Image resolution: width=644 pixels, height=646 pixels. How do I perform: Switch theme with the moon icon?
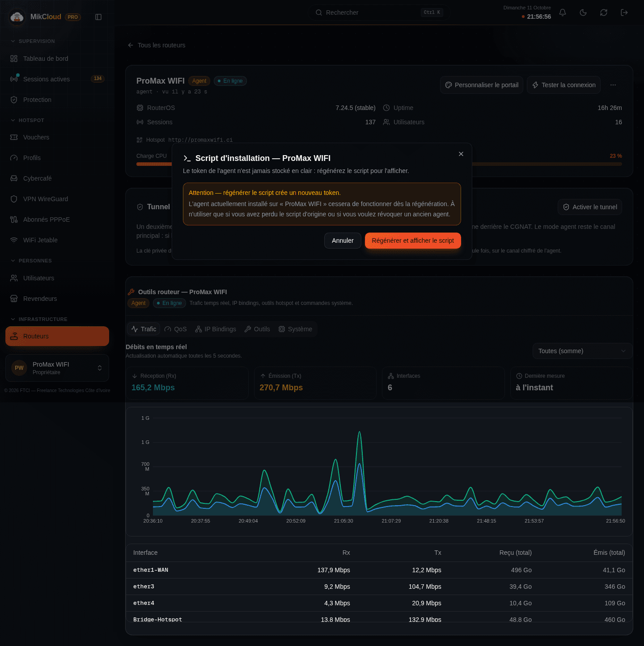coord(583,13)
